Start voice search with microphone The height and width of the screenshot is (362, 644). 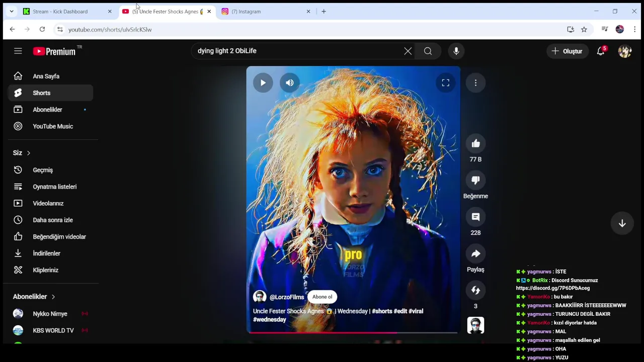[x=456, y=51]
